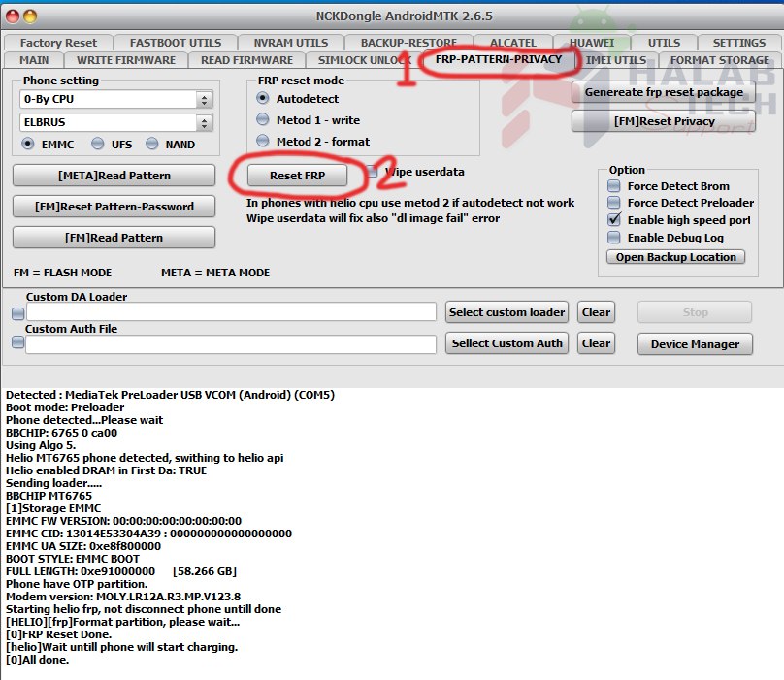Select the NAND storage radio button
This screenshot has width=784, height=680.
pyautogui.click(x=152, y=144)
